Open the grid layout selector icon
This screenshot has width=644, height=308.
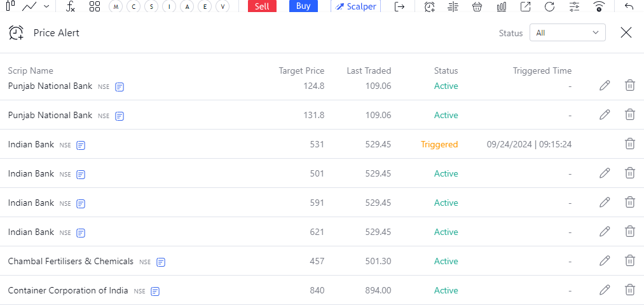[95, 6]
